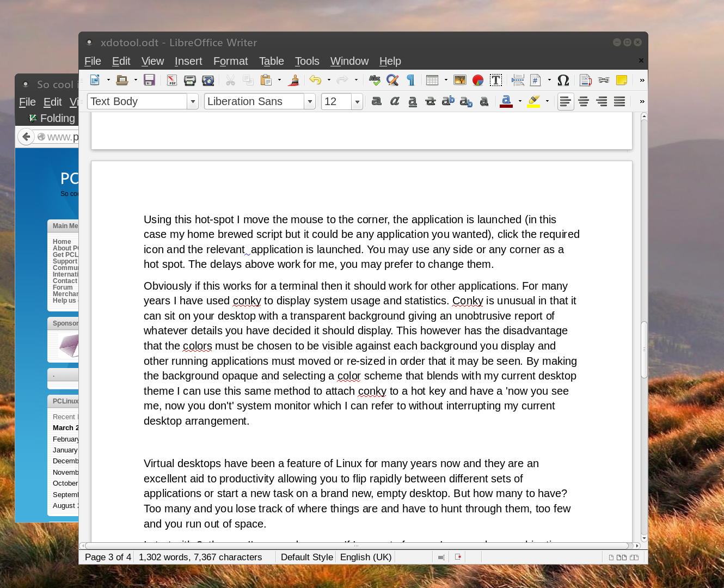Open the Format menu

point(230,61)
